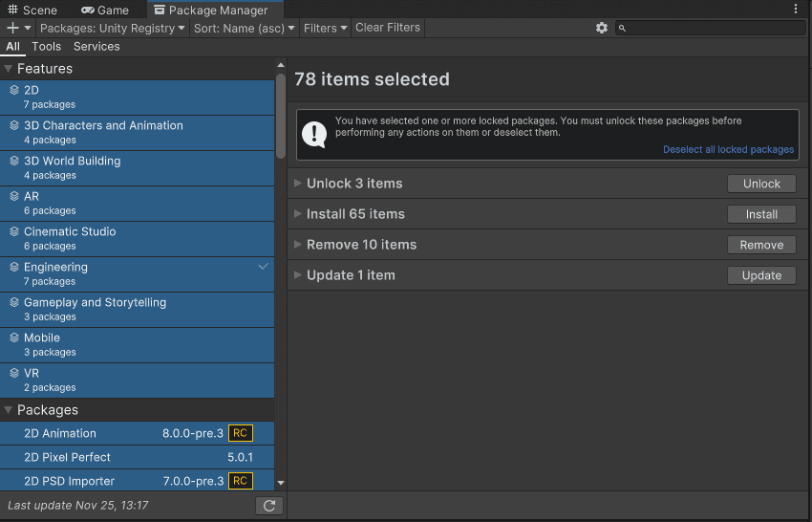This screenshot has height=522, width=812.
Task: Open the Sort: Name (asc) dropdown
Action: pyautogui.click(x=244, y=28)
